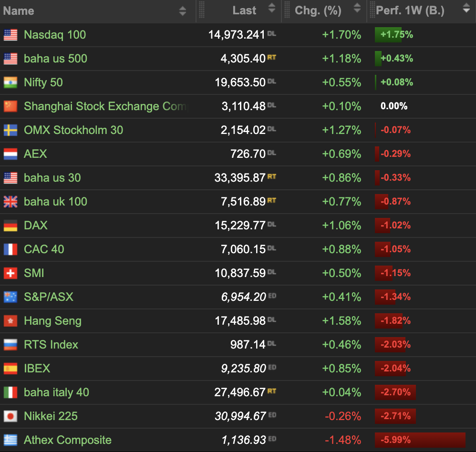Click the US flag icon beside baha us 30

(10, 178)
